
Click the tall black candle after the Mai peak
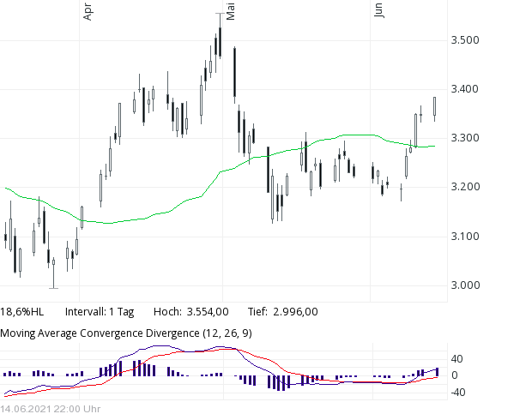click(x=234, y=73)
